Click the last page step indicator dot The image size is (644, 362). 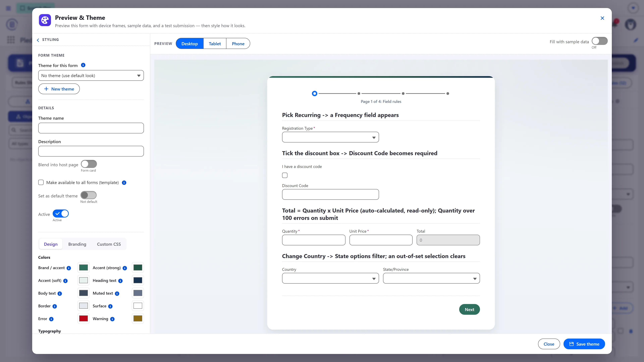click(x=447, y=94)
